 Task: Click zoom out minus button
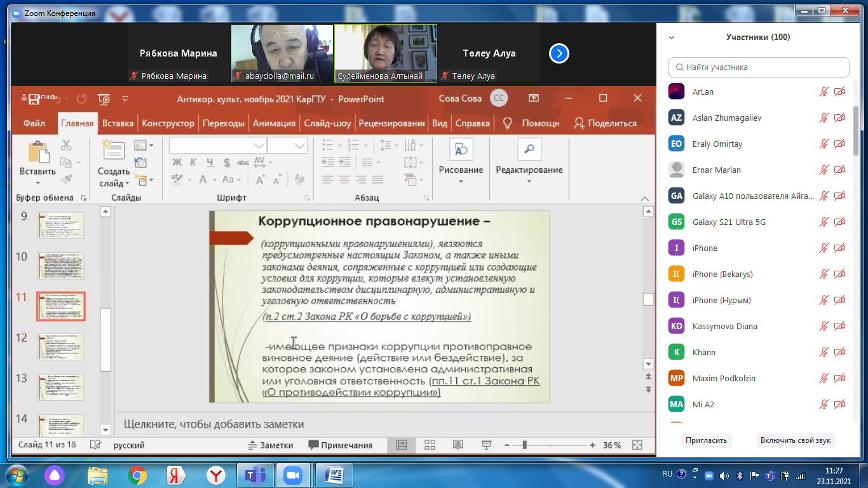[x=506, y=445]
